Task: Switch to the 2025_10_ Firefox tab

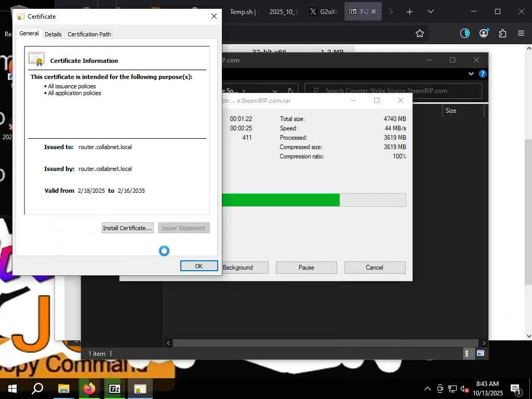Action: point(284,11)
